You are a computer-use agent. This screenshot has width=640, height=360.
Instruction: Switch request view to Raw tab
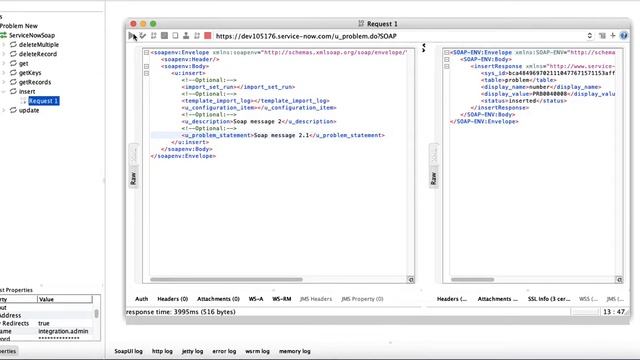[133, 178]
